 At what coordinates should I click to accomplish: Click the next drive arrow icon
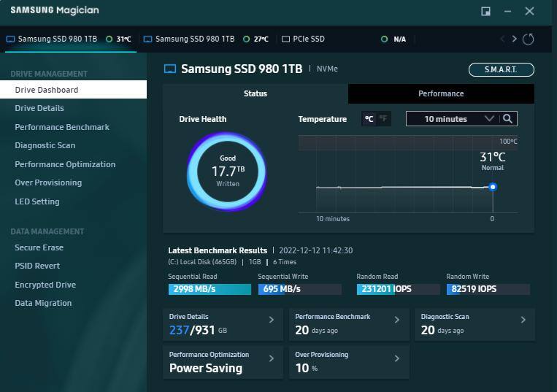[x=514, y=39]
